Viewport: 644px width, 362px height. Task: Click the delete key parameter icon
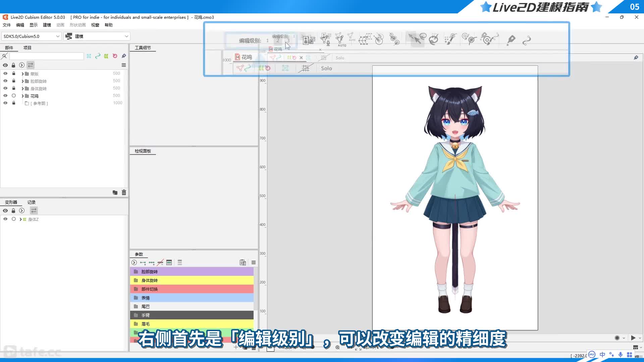pyautogui.click(x=160, y=262)
